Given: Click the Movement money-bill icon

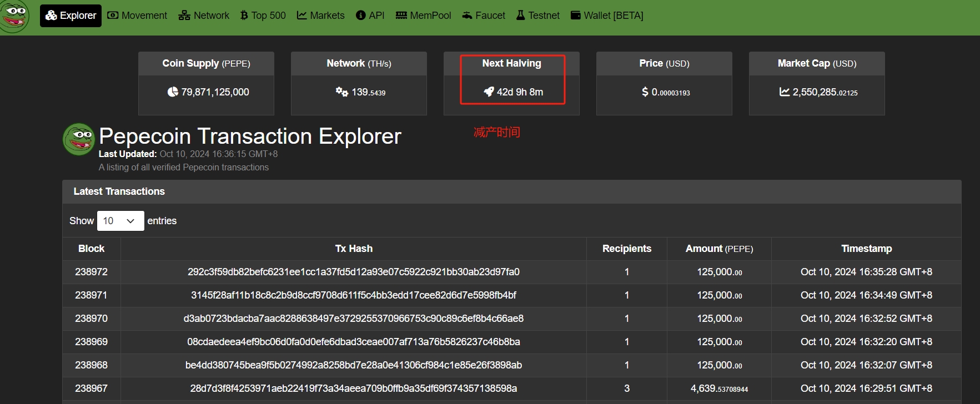Looking at the screenshot, I should (x=113, y=16).
